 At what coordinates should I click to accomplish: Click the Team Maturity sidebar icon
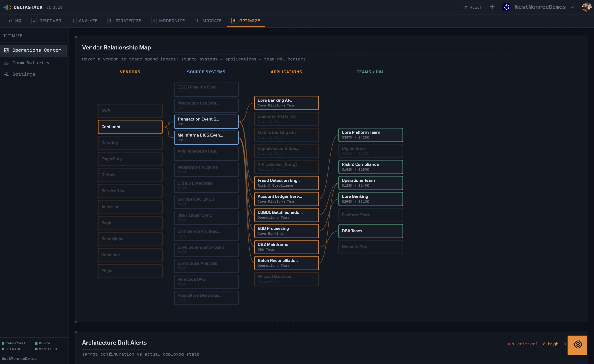coord(6,63)
